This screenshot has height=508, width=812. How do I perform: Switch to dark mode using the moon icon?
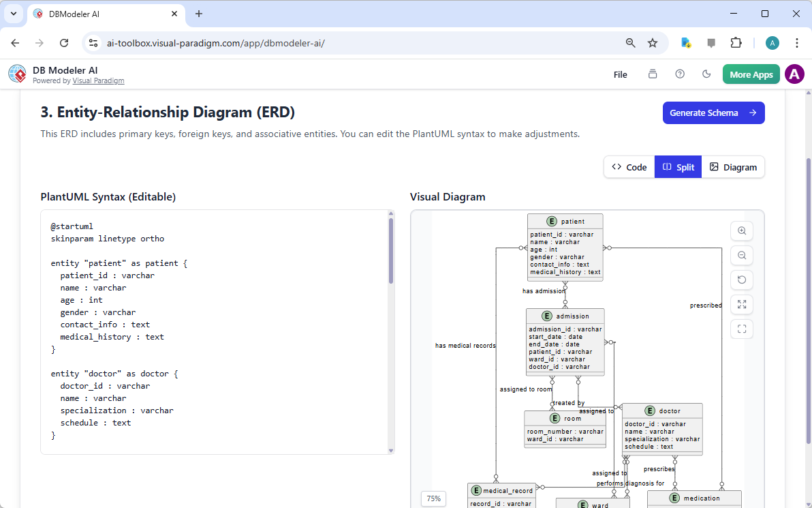click(x=706, y=74)
